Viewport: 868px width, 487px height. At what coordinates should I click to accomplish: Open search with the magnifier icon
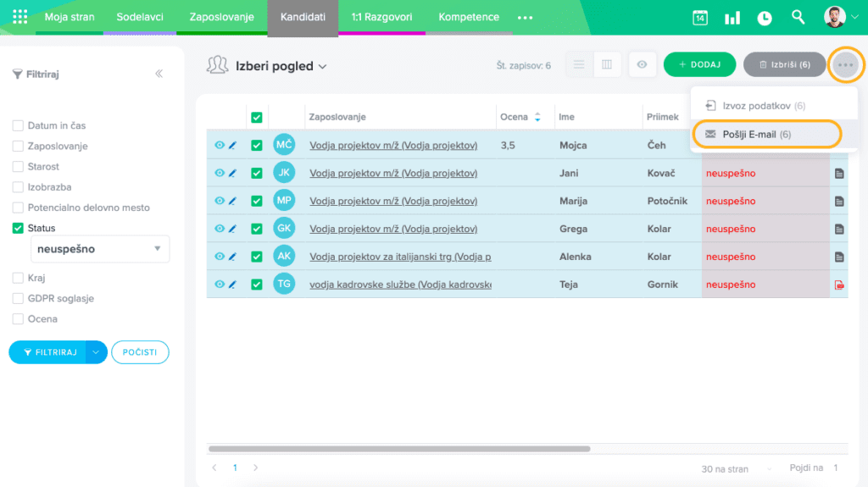click(798, 17)
